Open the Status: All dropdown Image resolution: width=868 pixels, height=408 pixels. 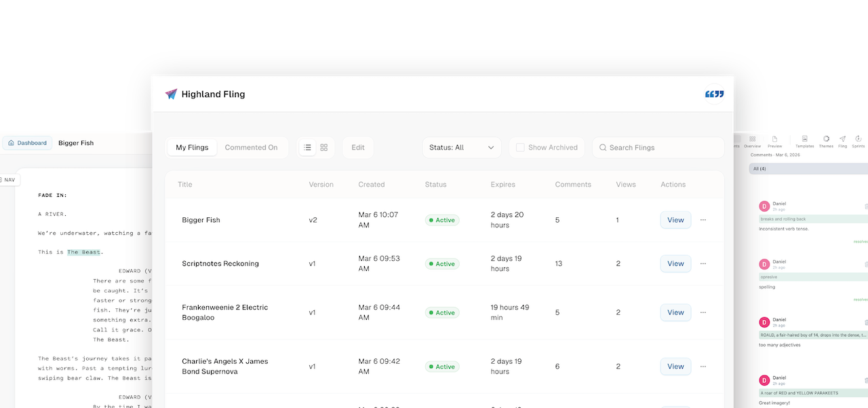[x=462, y=147]
